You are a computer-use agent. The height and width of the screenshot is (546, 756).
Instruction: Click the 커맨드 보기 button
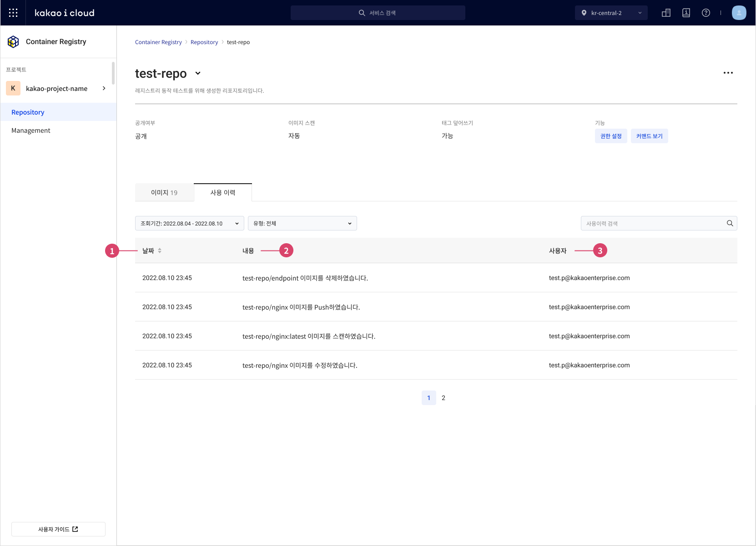point(649,136)
